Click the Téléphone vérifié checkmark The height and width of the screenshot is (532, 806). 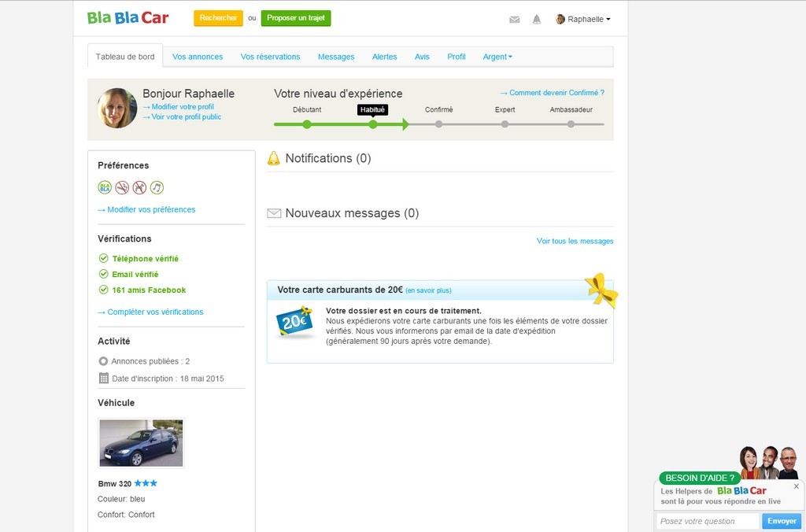click(103, 258)
